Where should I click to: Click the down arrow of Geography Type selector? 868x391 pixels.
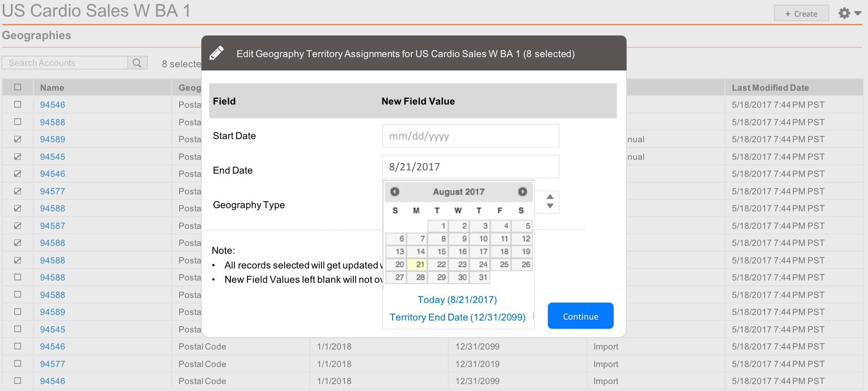pos(550,206)
